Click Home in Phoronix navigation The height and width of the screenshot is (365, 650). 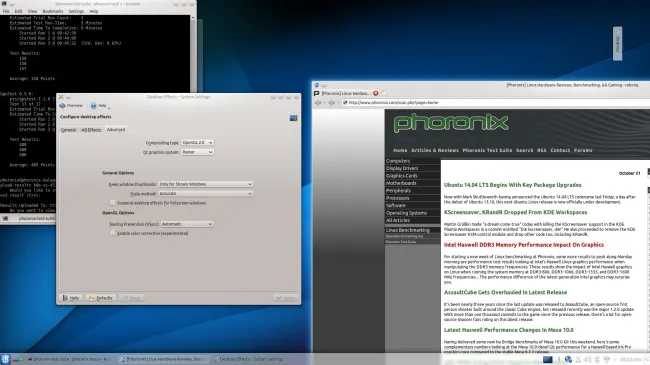pyautogui.click(x=400, y=150)
